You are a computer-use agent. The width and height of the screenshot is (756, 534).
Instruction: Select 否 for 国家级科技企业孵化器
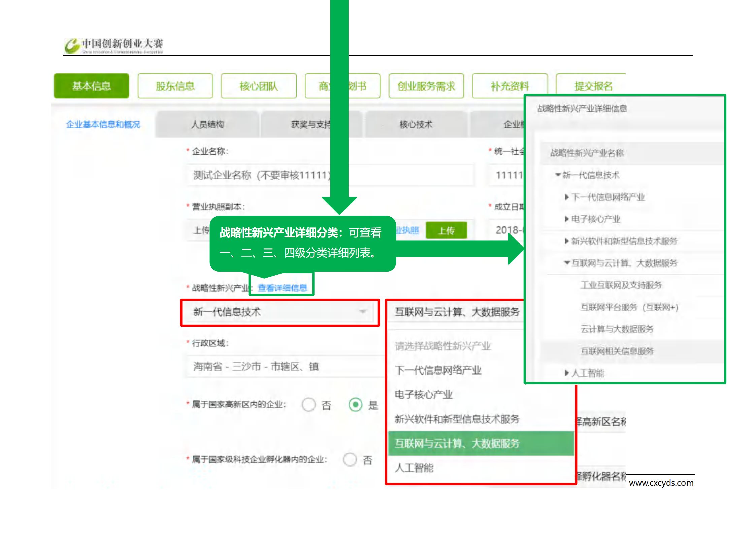[350, 459]
